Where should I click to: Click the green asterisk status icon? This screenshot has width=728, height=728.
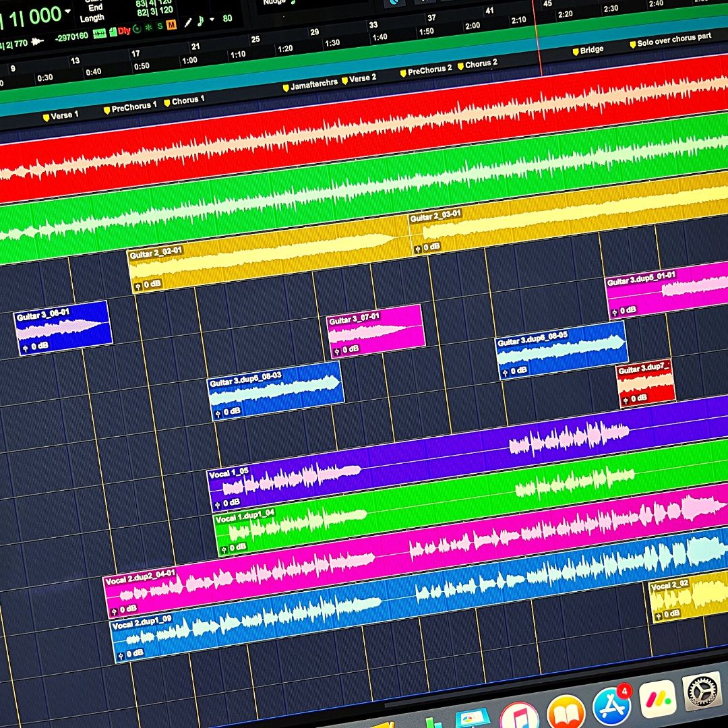coord(148,28)
